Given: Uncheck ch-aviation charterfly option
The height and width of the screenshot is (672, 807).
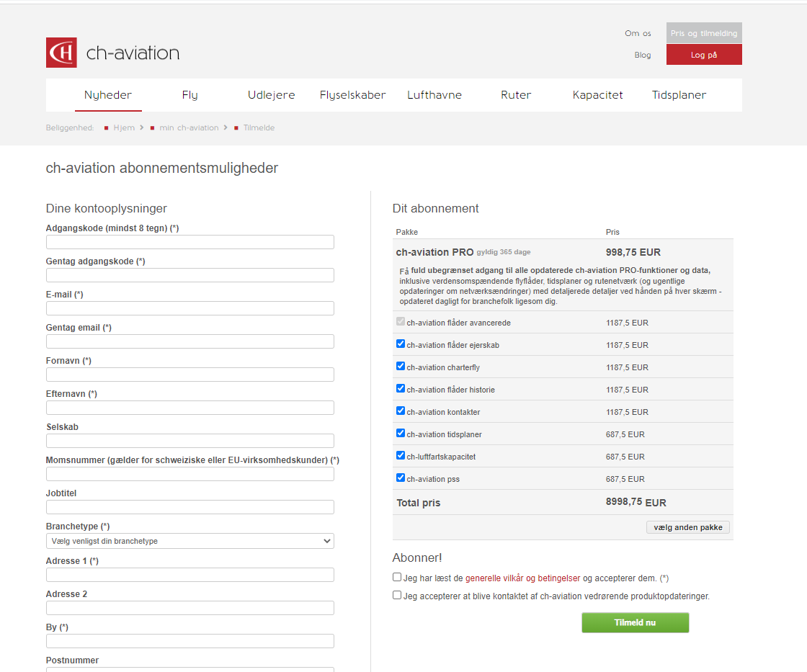Looking at the screenshot, I should pyautogui.click(x=401, y=366).
